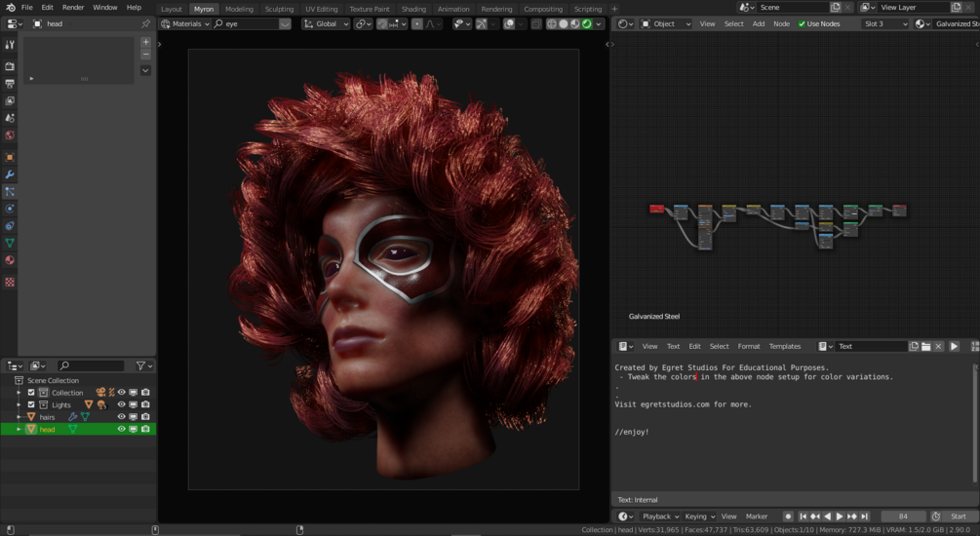This screenshot has height=536, width=980.
Task: Open the Particle properties tab
Action: coord(10,191)
